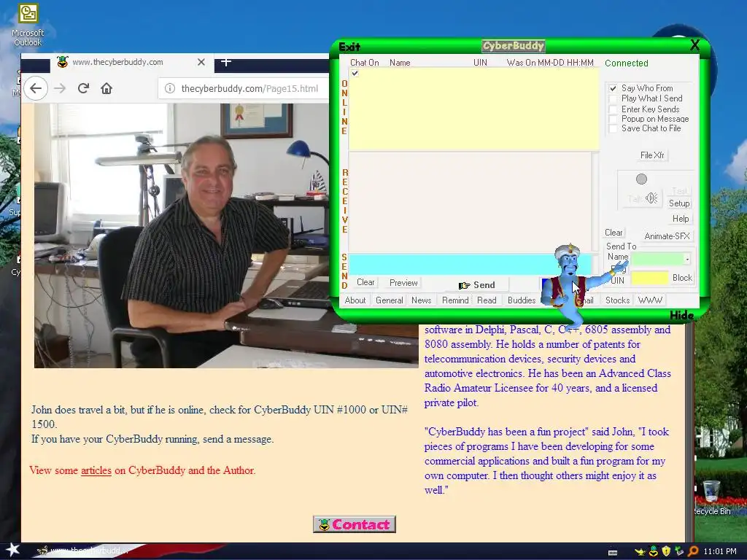
Task: Click the Animate-SFX button
Action: [x=667, y=236]
